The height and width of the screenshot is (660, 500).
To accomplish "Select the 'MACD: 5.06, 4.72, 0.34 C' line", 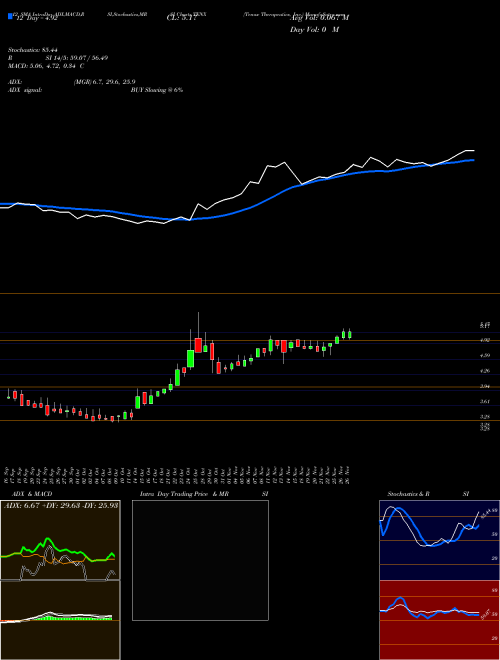I will 46,66.
